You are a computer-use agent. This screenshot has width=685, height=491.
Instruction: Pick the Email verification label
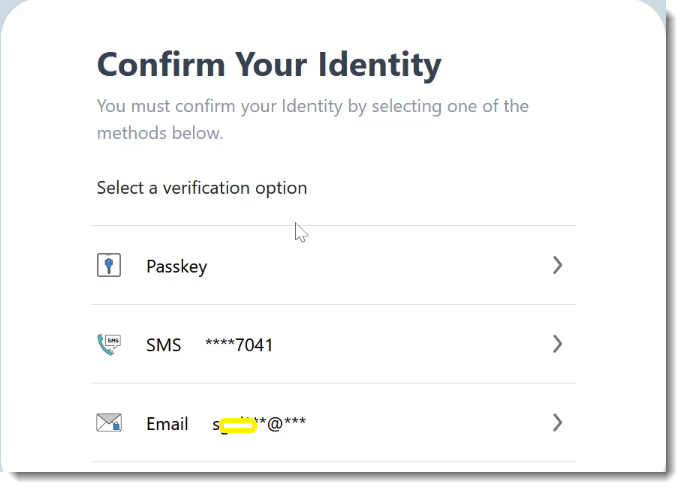pyautogui.click(x=167, y=424)
